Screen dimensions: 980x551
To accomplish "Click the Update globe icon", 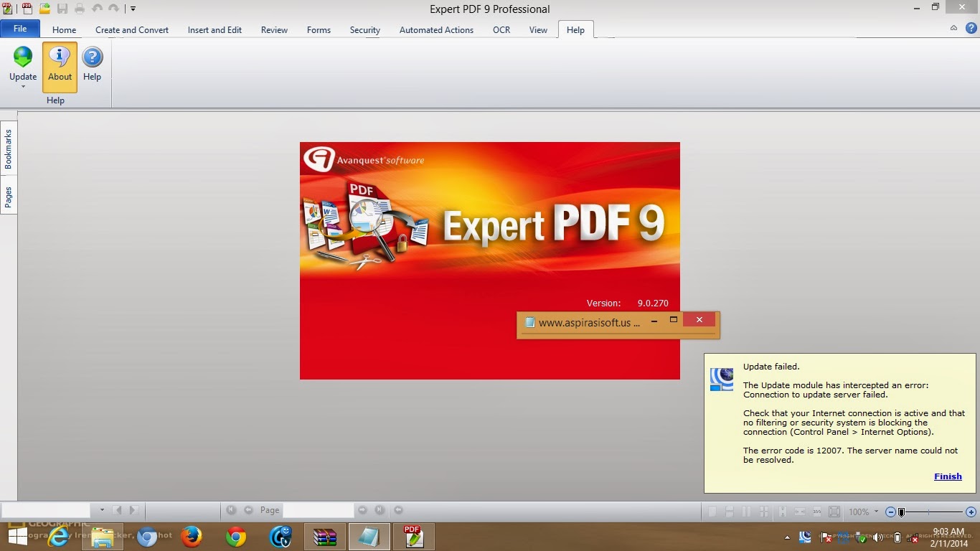I will tap(23, 57).
